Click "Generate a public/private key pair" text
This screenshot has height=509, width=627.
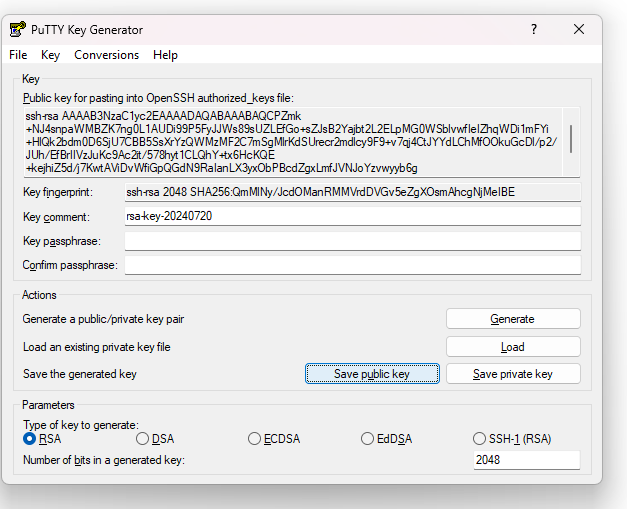103,319
